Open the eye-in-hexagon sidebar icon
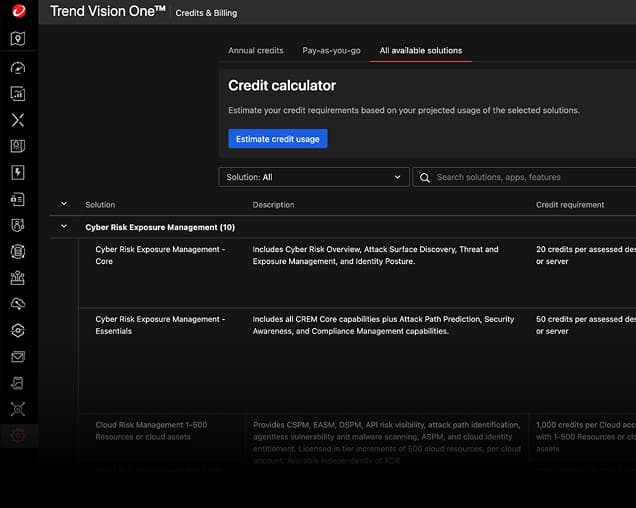 pos(17,330)
